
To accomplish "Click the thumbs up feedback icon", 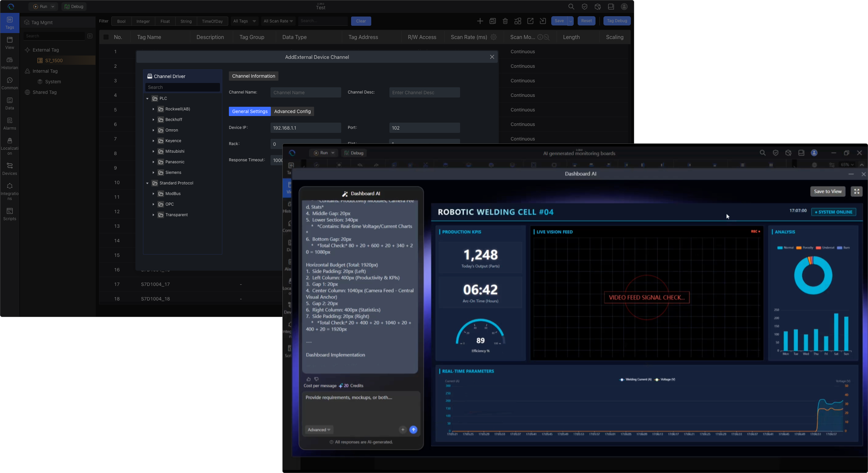I will click(x=308, y=379).
